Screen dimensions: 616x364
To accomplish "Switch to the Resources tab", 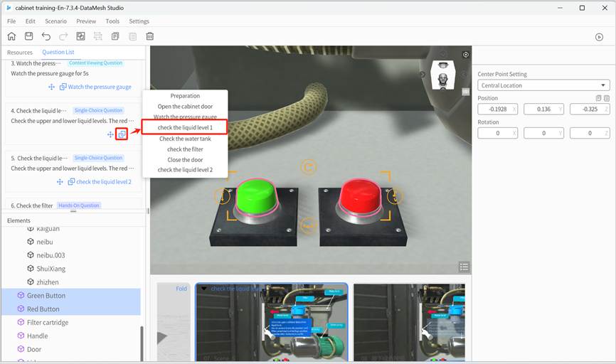I will [20, 53].
